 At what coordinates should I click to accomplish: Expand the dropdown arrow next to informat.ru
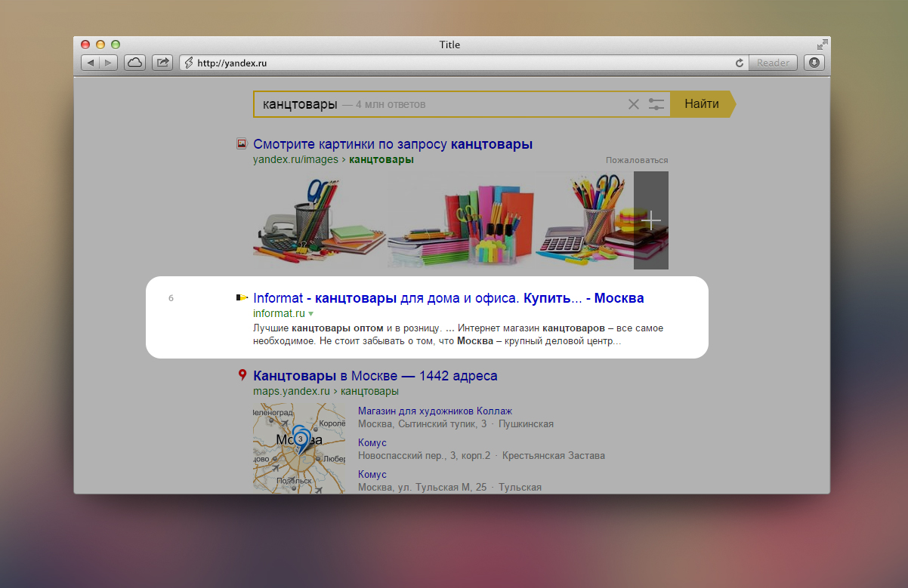coord(310,313)
